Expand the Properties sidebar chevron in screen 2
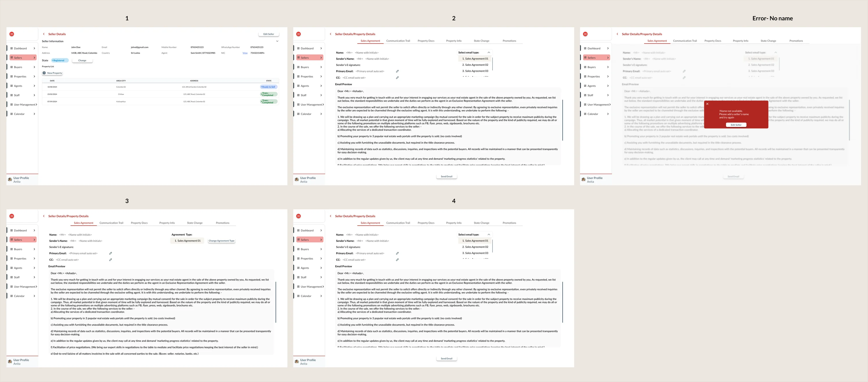This screenshot has height=382, width=868. pyautogui.click(x=321, y=76)
